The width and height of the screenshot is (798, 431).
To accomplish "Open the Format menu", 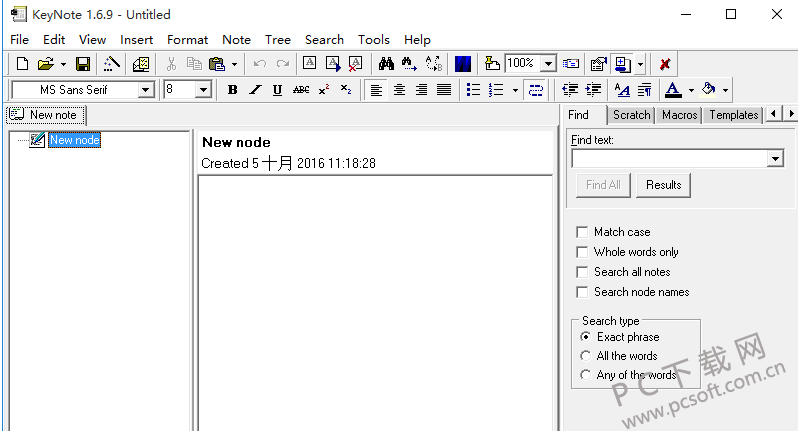I will click(x=187, y=40).
